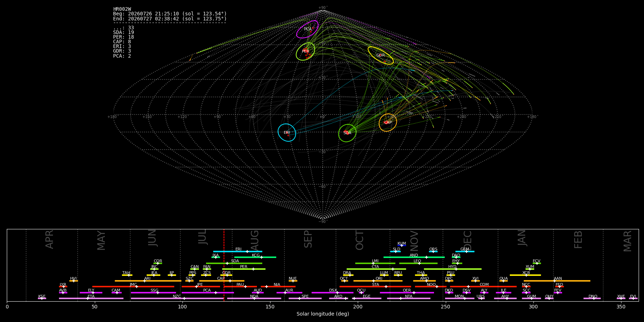Select the LYR shower marker
Screen dimensions: 644x322
[64, 287]
